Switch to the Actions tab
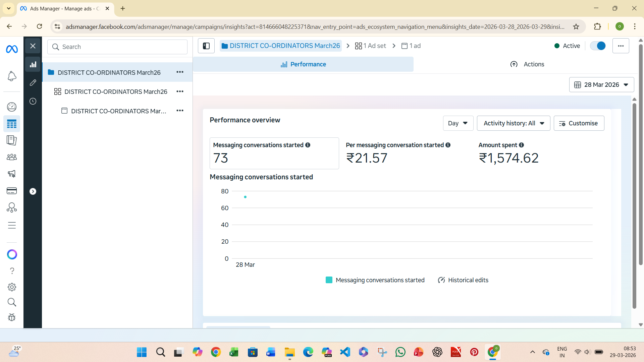The width and height of the screenshot is (644, 362). click(527, 64)
